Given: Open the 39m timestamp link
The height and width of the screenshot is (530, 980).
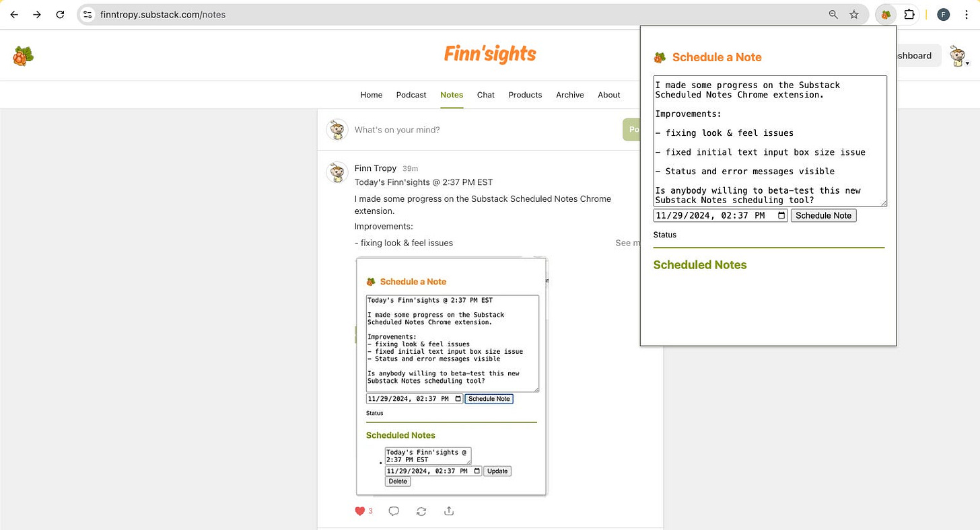Looking at the screenshot, I should [410, 169].
